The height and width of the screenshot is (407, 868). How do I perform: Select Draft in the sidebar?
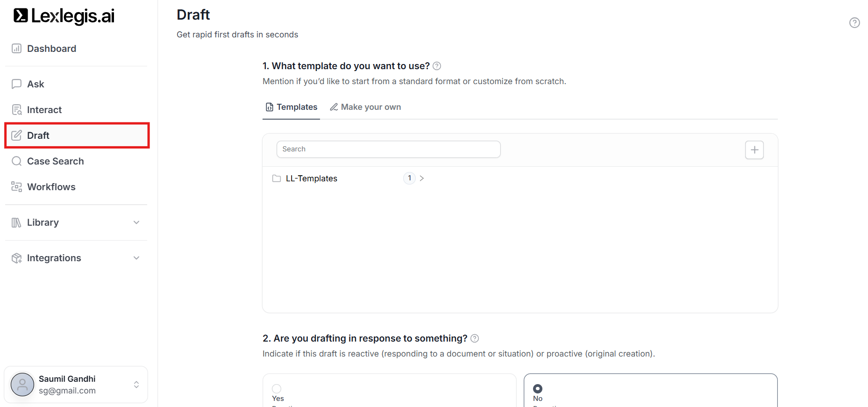point(38,136)
